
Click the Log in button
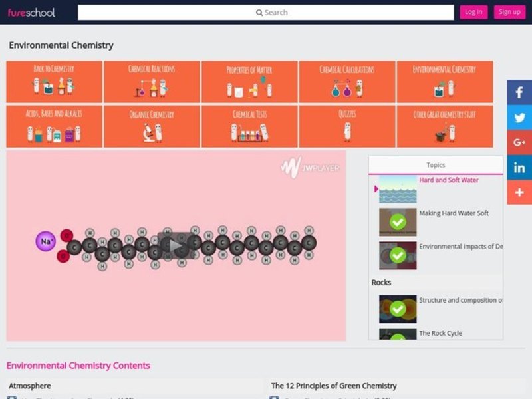(x=473, y=12)
